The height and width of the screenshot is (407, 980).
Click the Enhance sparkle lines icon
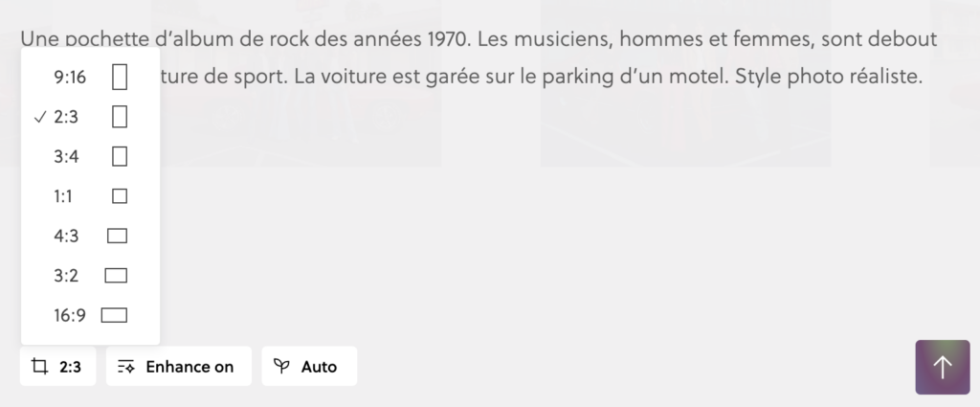coord(126,367)
